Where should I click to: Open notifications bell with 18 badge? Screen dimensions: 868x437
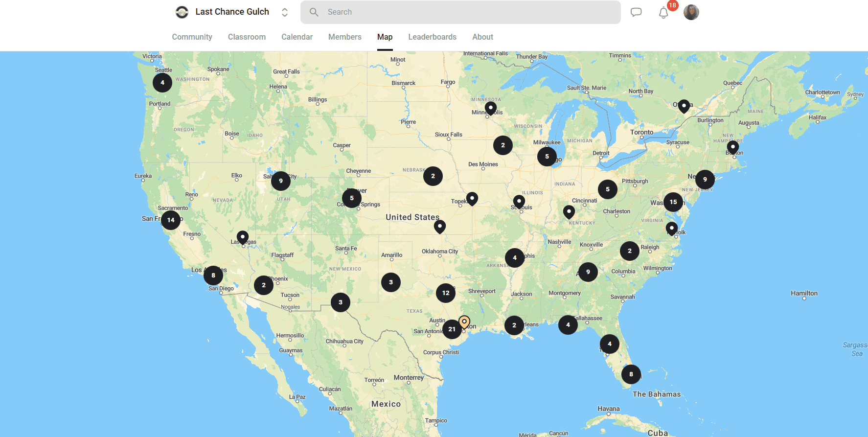click(x=663, y=13)
